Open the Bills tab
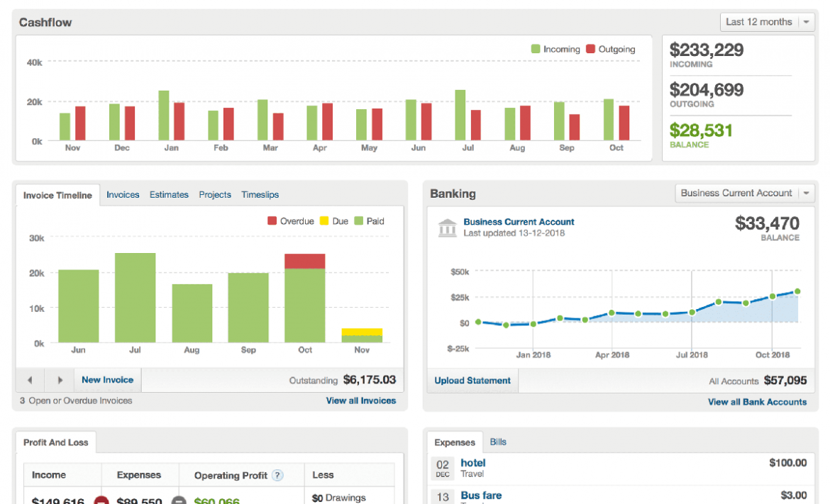 point(498,442)
